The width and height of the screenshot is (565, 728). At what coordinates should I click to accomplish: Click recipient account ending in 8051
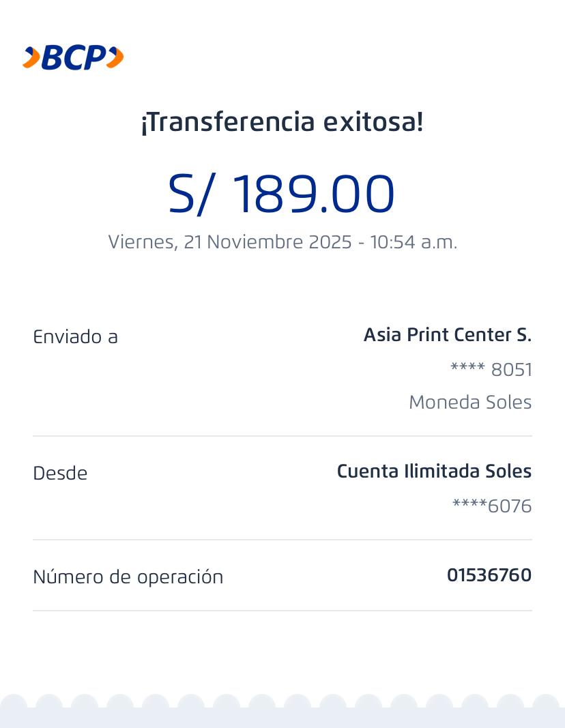(x=491, y=370)
